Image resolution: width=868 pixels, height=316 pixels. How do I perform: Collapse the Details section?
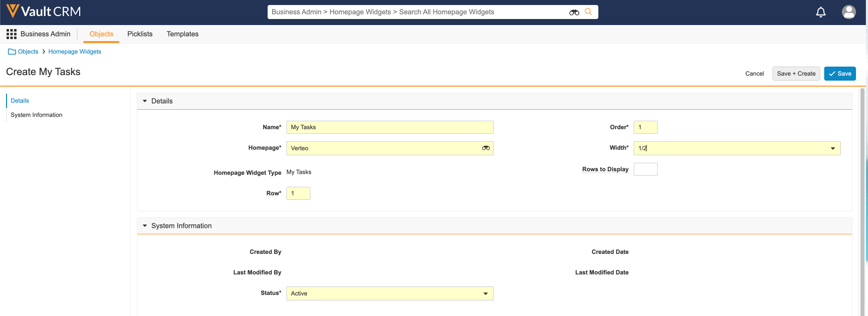[x=145, y=101]
